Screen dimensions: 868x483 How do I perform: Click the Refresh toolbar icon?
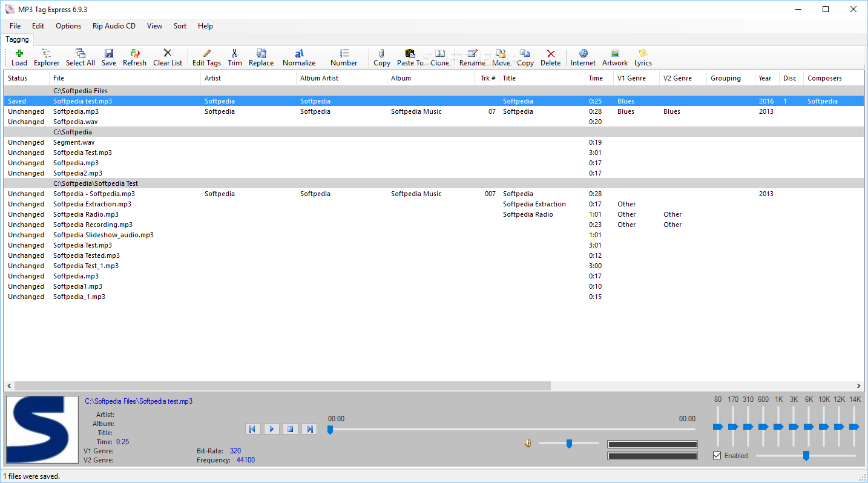click(x=135, y=54)
